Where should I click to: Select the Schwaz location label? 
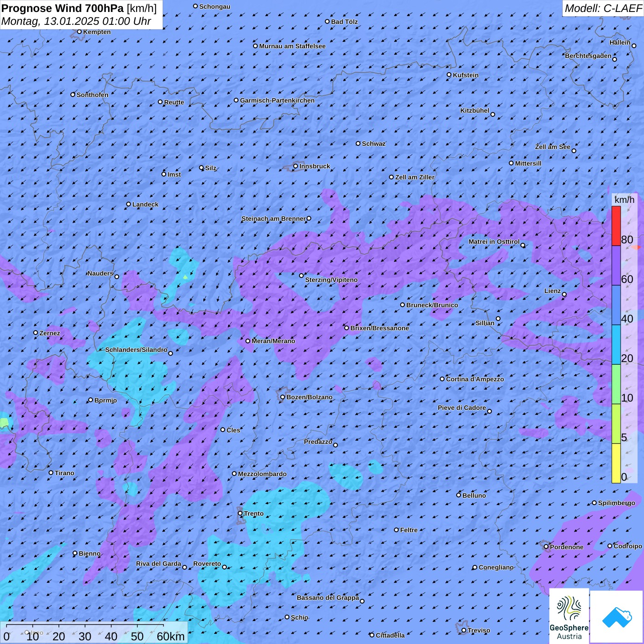click(374, 144)
